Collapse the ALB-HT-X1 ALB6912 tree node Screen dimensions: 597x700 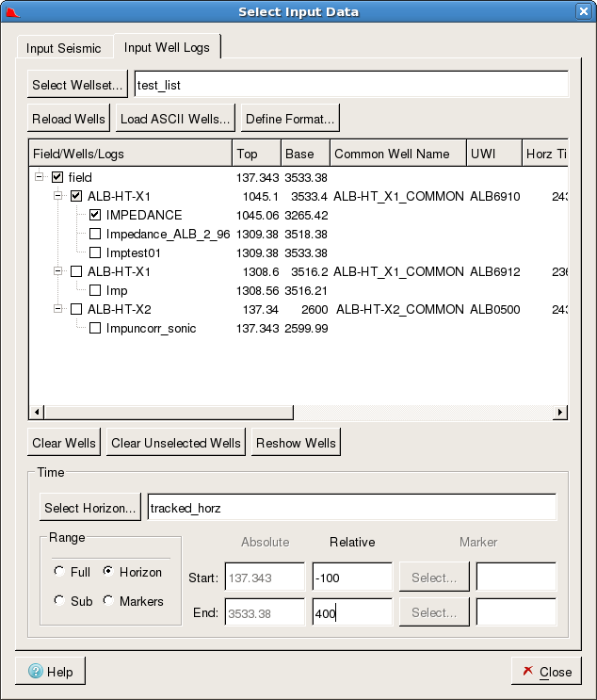57,271
